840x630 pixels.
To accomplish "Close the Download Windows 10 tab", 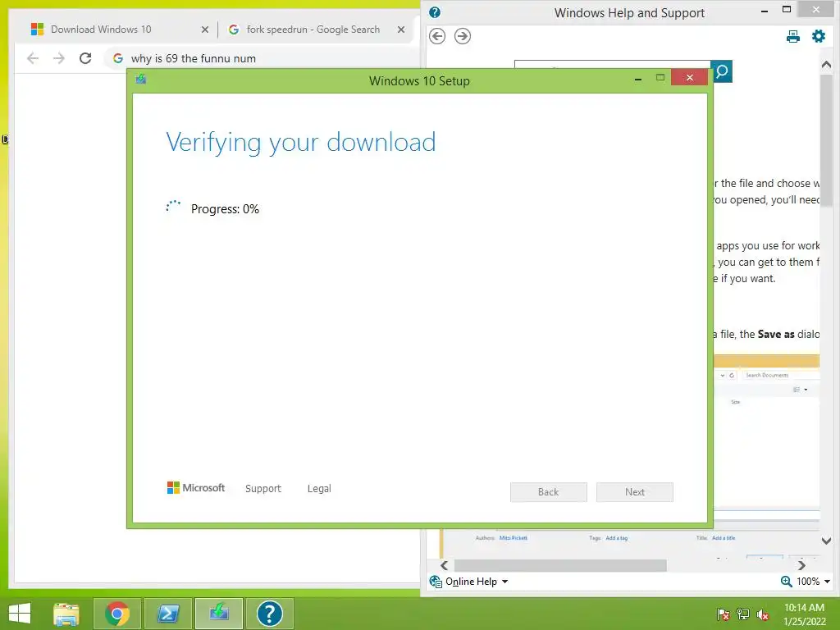I will point(204,30).
